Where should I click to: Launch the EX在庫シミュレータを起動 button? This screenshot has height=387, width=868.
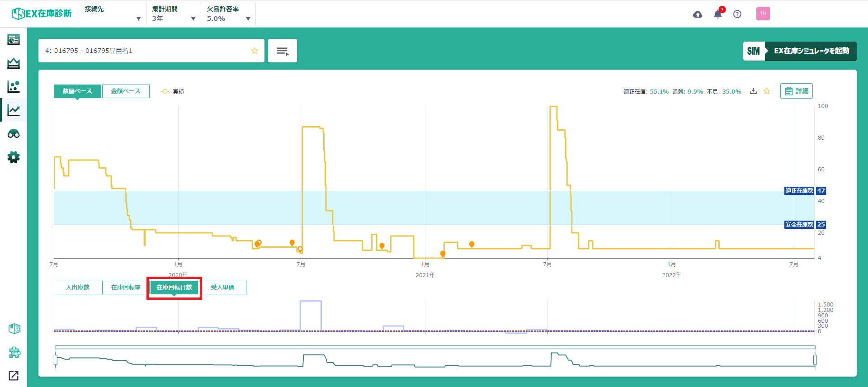click(x=799, y=51)
